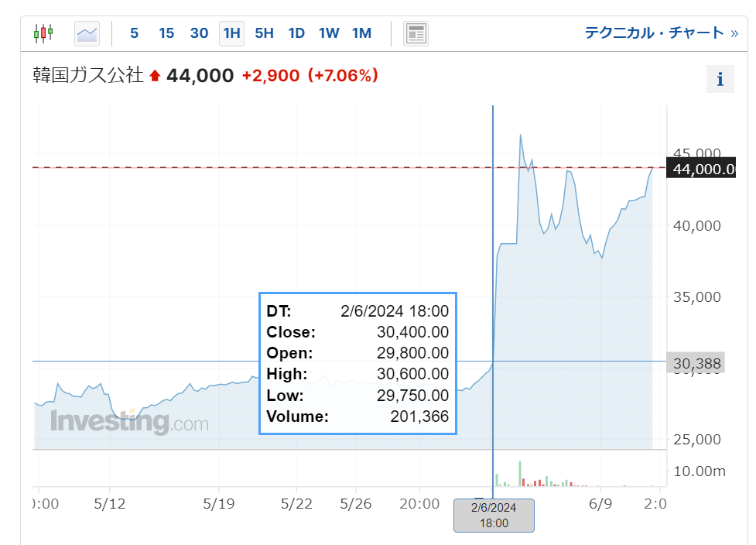The image size is (756, 545).
Task: Click the red up-arrow price indicator
Action: tap(155, 76)
